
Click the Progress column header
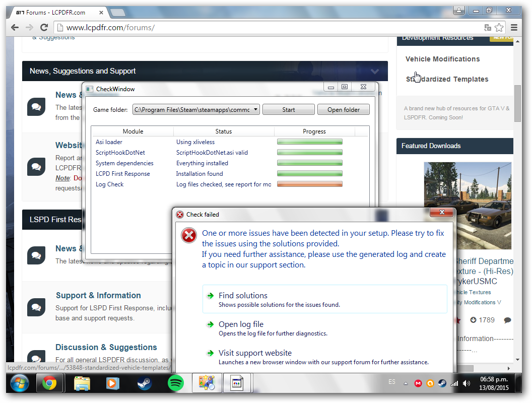pos(314,131)
